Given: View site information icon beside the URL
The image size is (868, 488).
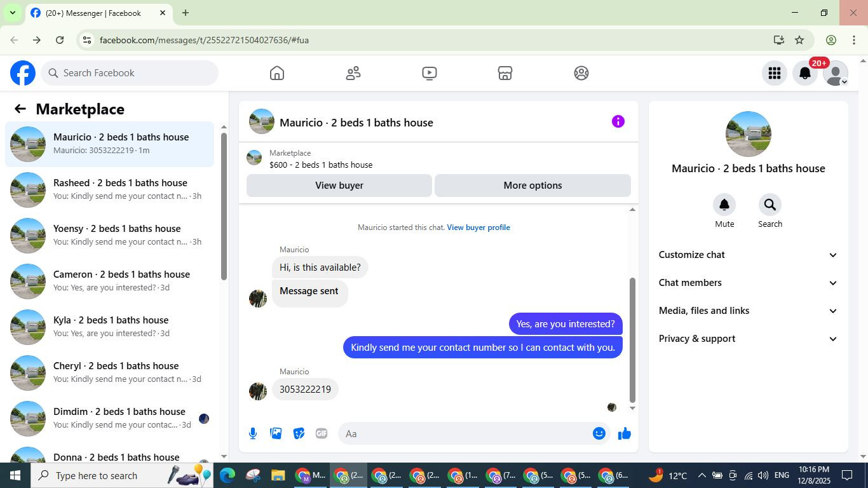Looking at the screenshot, I should click(x=87, y=40).
